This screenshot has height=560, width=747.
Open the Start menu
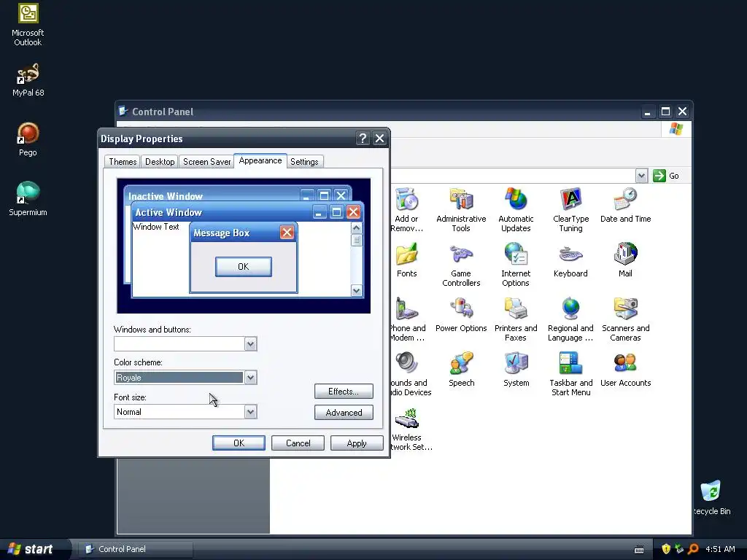pos(34,549)
